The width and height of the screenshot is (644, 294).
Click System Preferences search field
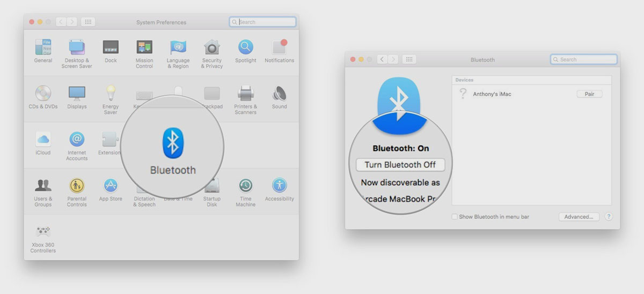tap(262, 22)
